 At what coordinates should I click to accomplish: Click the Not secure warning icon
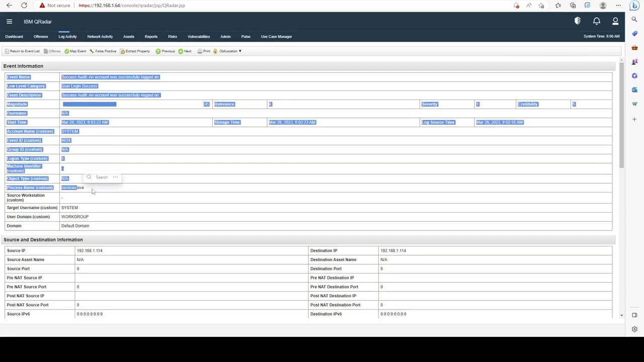(x=42, y=6)
